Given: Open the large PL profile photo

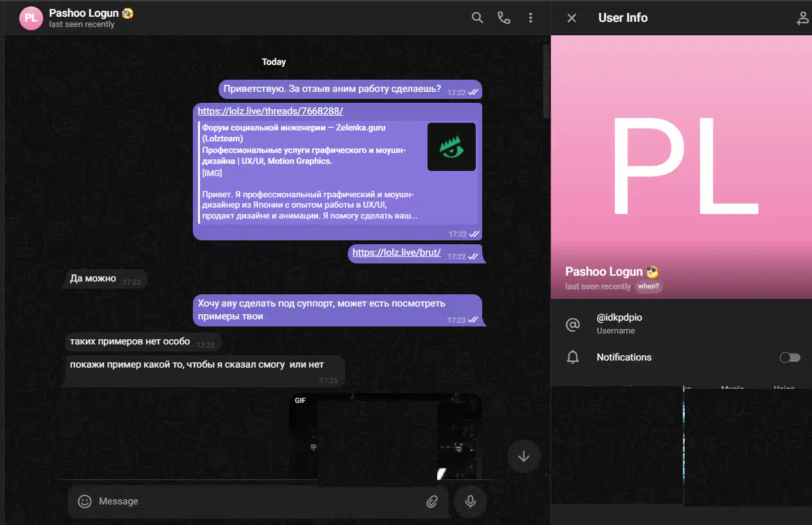Looking at the screenshot, I should [681, 167].
